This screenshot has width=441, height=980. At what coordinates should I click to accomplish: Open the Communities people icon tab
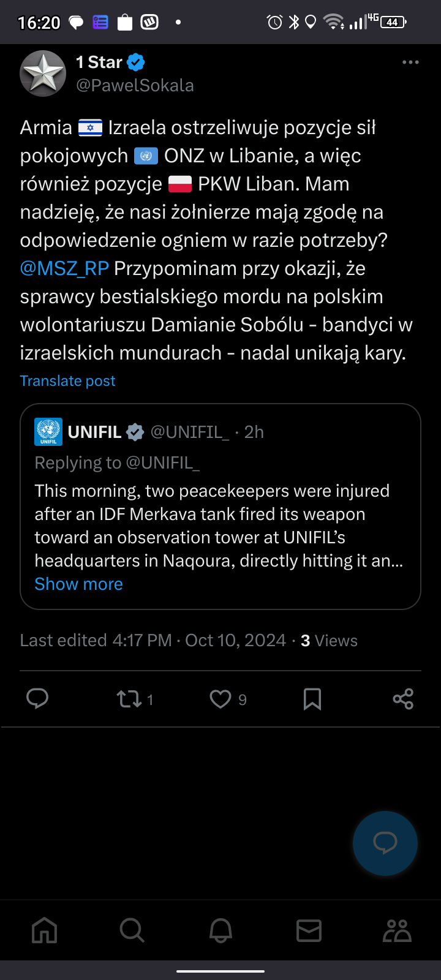point(397,931)
